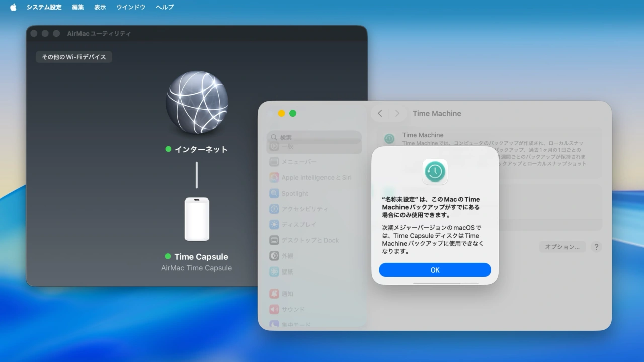The width and height of the screenshot is (644, 362).
Task: Open the ウインドウ menu
Action: pyautogui.click(x=130, y=7)
